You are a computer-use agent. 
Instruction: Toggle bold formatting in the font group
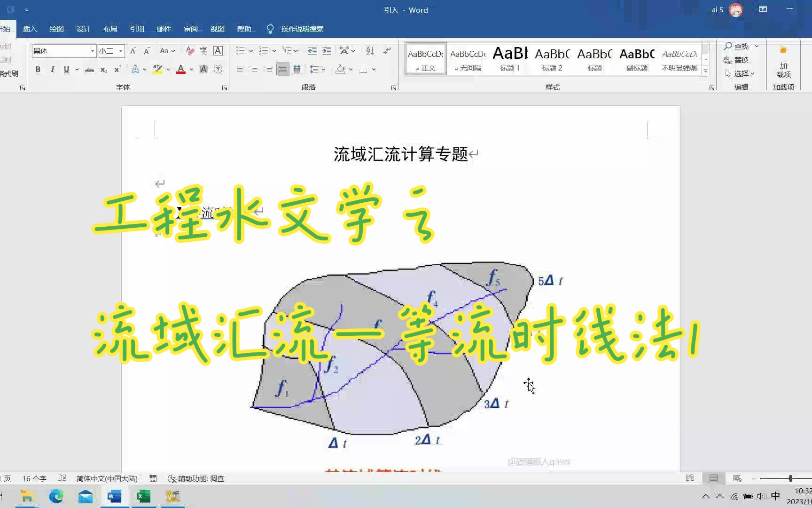pos(38,70)
